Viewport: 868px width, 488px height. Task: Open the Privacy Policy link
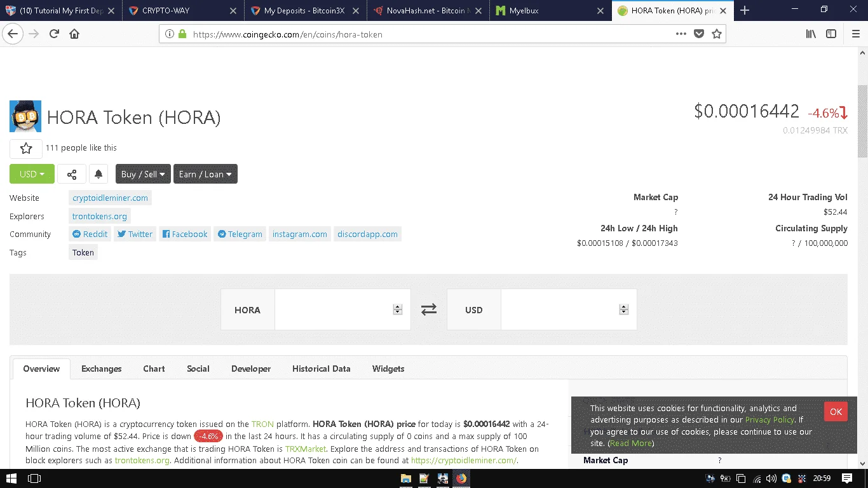pyautogui.click(x=770, y=419)
